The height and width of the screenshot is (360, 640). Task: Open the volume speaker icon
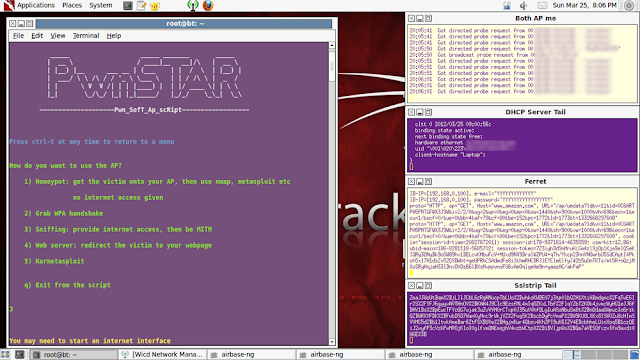(x=523, y=5)
